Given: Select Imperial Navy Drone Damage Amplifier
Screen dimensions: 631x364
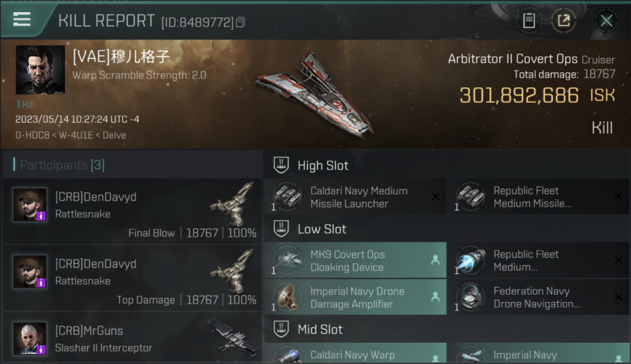Looking at the screenshot, I should click(355, 298).
